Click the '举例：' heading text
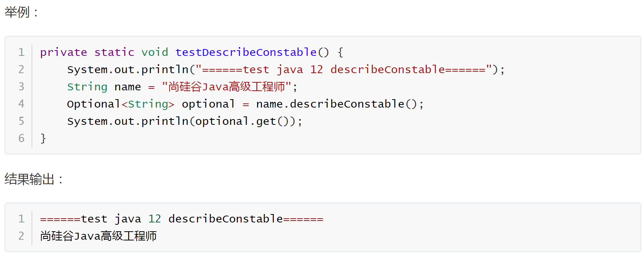 click(x=22, y=12)
